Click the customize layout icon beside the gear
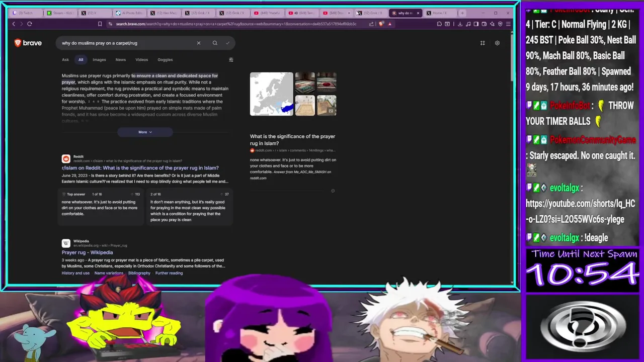This screenshot has width=644, height=362. [482, 43]
